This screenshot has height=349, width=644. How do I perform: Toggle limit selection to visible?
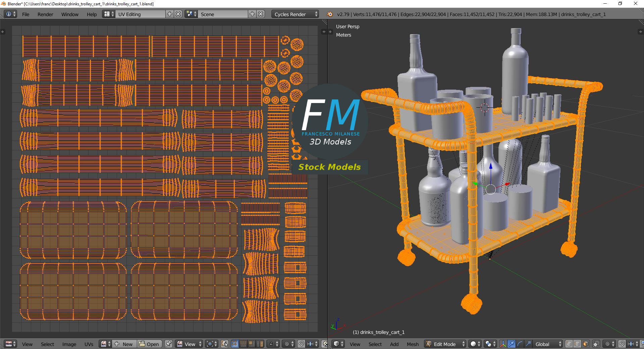[x=596, y=344]
